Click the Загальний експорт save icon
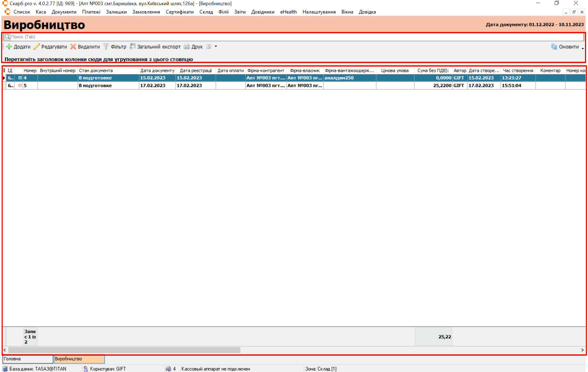This screenshot has height=372, width=588. pyautogui.click(x=132, y=46)
